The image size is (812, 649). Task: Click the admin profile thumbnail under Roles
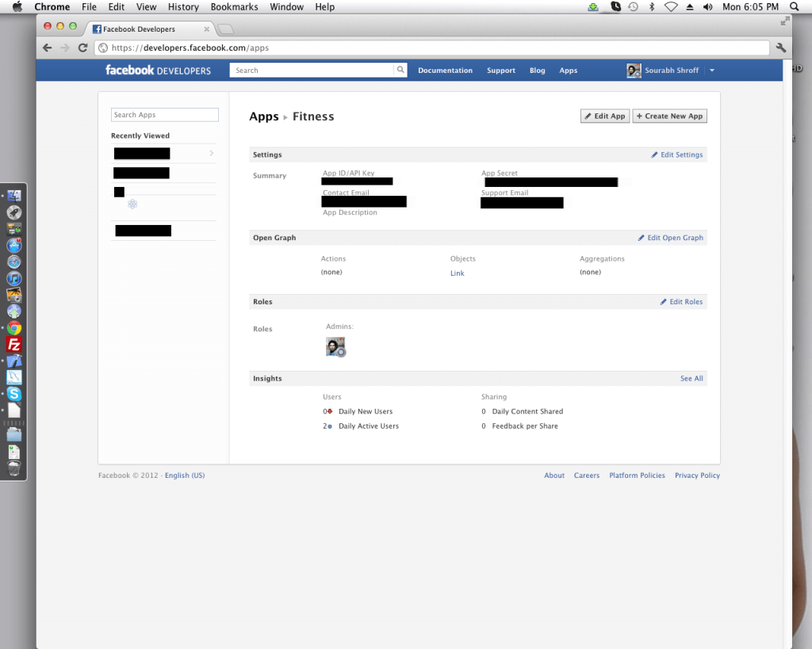[x=335, y=347]
